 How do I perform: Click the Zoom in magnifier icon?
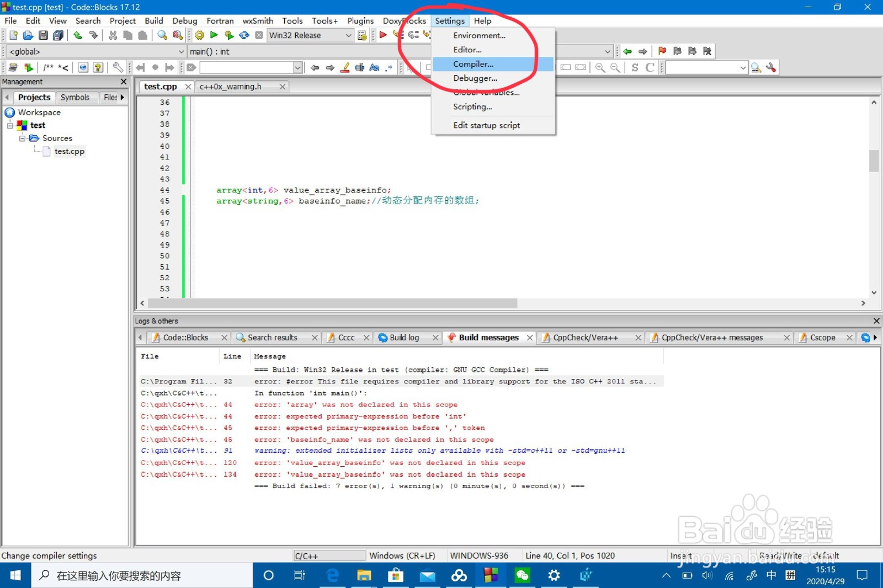coord(600,67)
